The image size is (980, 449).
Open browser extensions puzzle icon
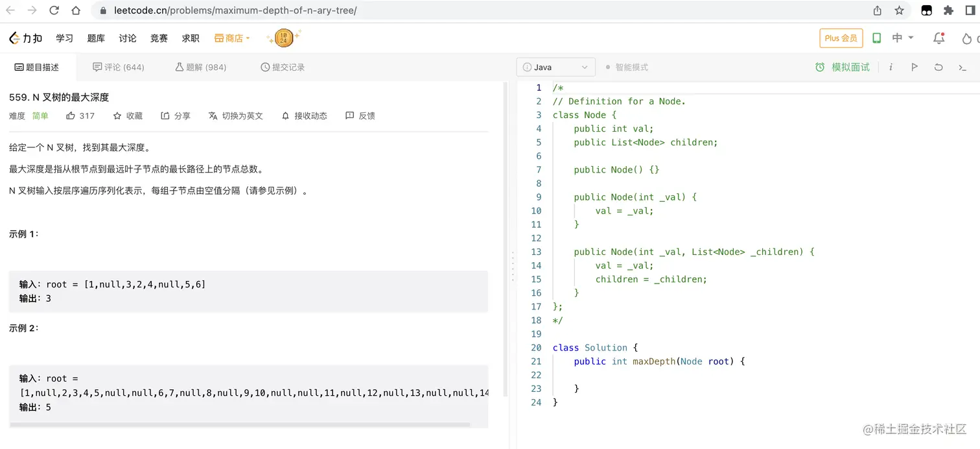pyautogui.click(x=948, y=10)
